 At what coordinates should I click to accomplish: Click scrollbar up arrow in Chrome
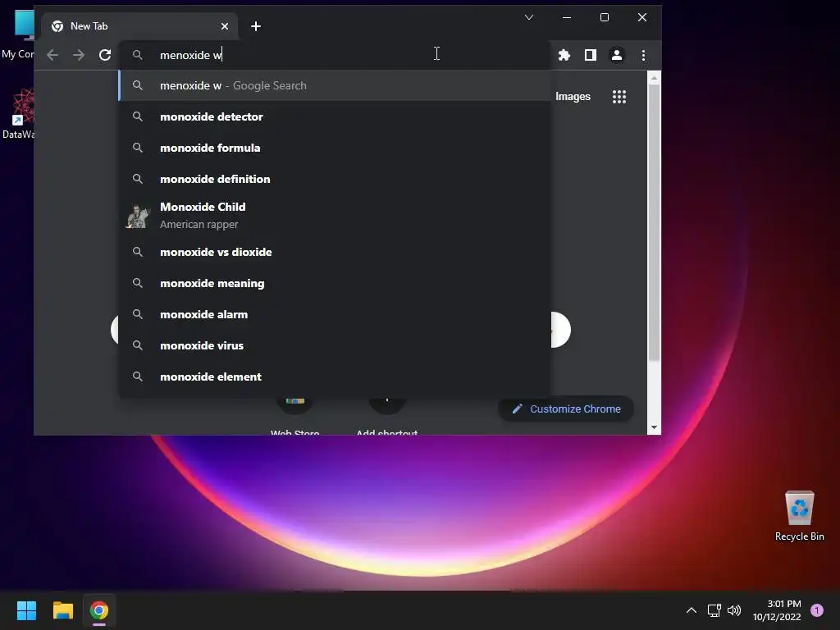click(x=654, y=78)
